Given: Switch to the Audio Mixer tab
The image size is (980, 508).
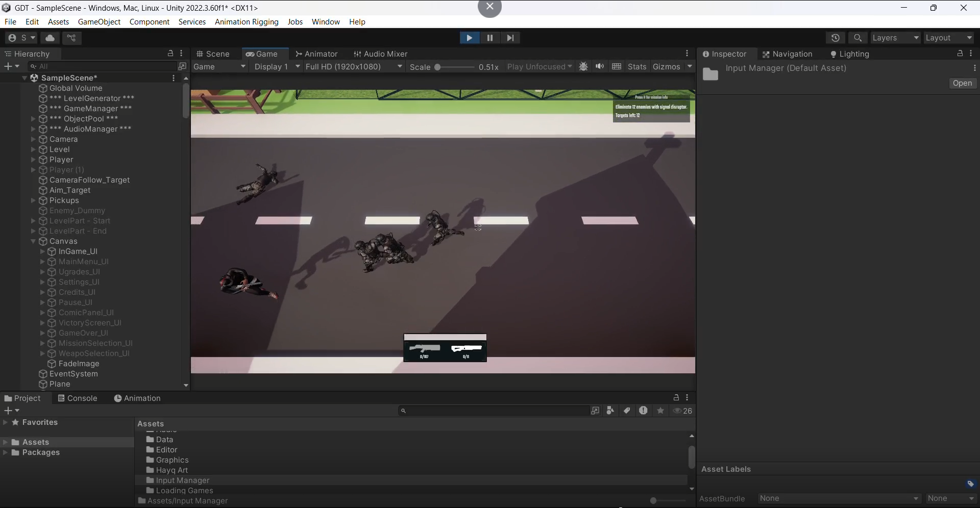Looking at the screenshot, I should point(381,54).
